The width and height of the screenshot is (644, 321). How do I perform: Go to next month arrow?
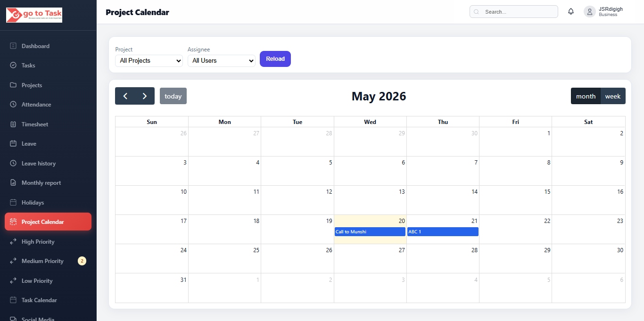(x=145, y=96)
